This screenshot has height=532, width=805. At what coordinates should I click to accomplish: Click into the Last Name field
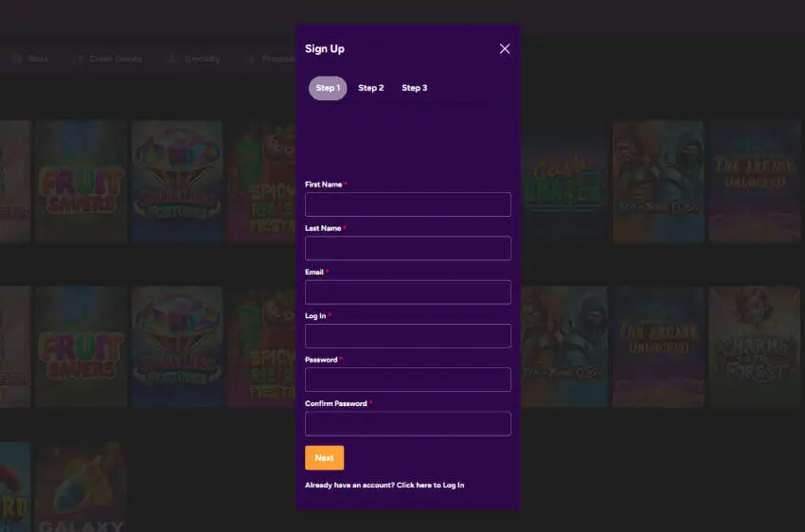pyautogui.click(x=407, y=248)
